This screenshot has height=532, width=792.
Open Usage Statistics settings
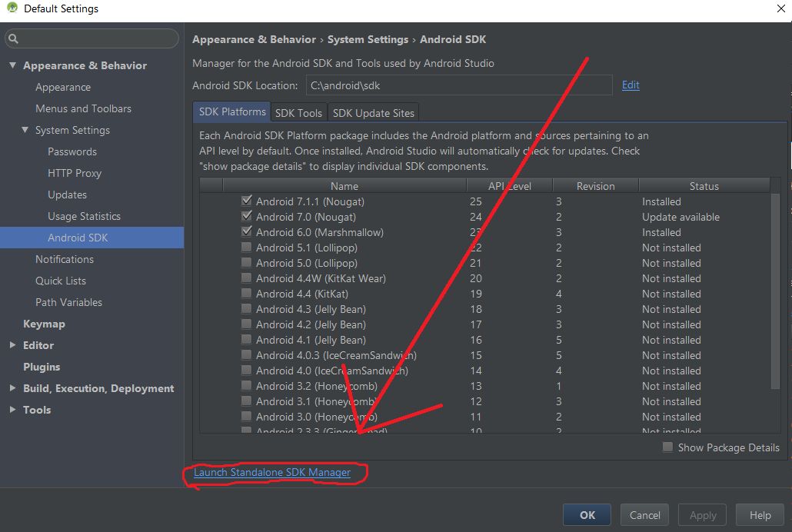85,216
